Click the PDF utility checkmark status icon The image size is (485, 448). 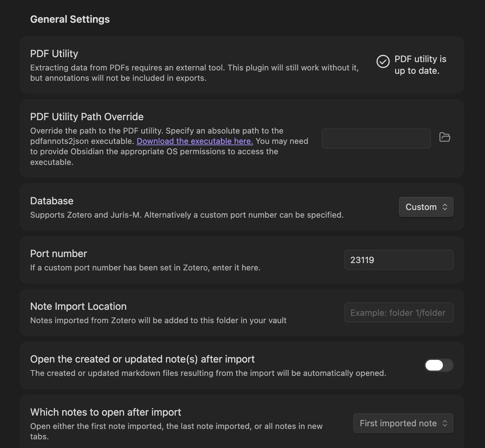coord(383,61)
